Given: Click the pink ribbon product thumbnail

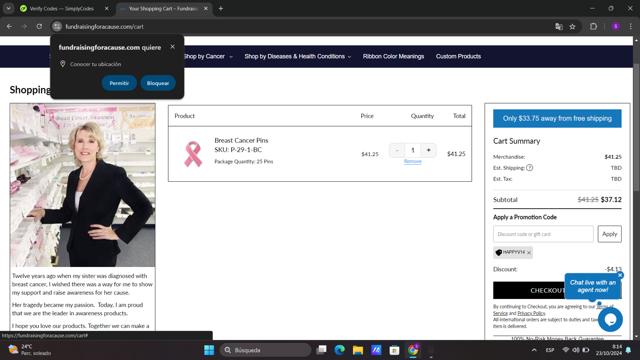Looking at the screenshot, I should click(x=193, y=154).
